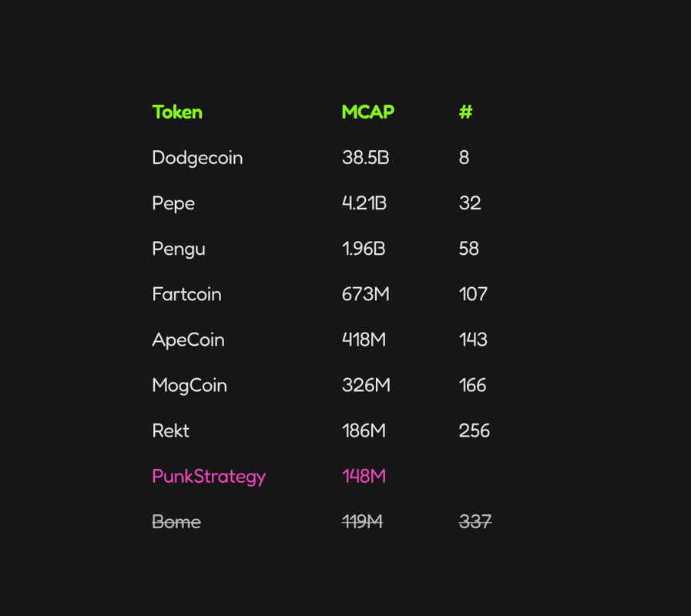Click the # rank column header
Screen dimensions: 691x616
465,112
